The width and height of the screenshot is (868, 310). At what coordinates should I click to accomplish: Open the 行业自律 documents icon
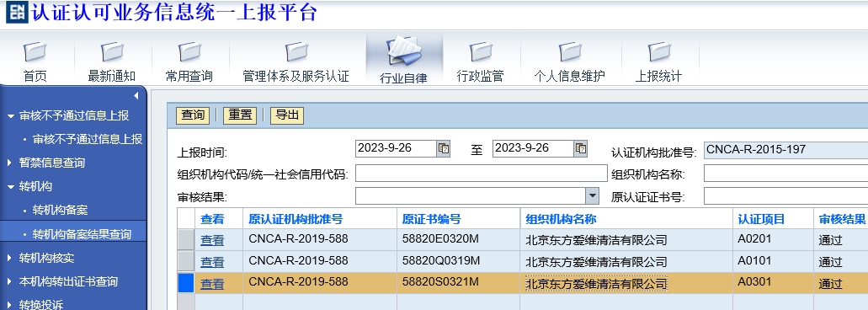(404, 51)
